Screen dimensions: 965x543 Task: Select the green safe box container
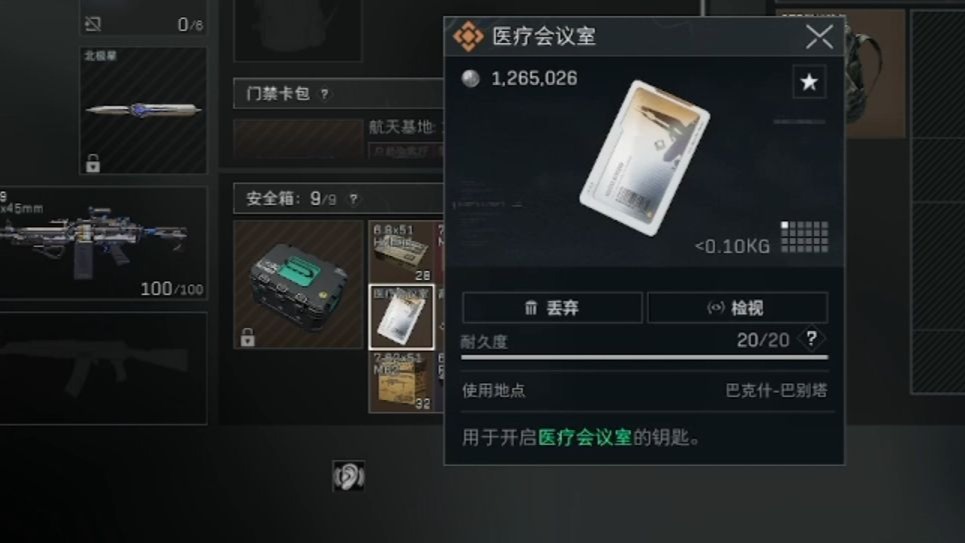[x=298, y=285]
